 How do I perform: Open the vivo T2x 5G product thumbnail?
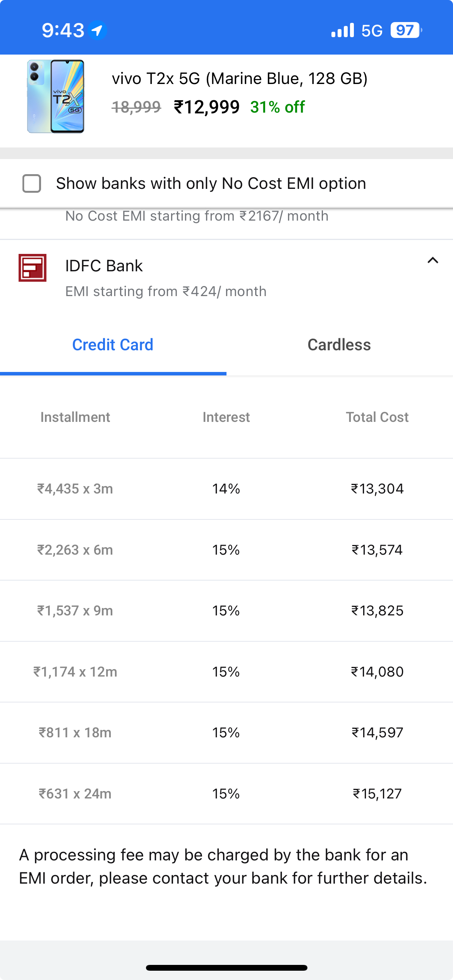(56, 96)
